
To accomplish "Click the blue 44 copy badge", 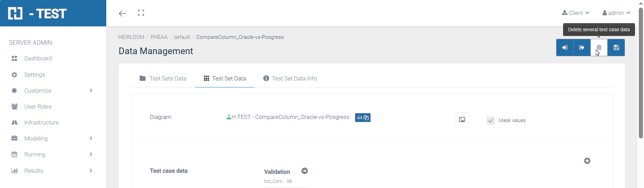I will [363, 118].
